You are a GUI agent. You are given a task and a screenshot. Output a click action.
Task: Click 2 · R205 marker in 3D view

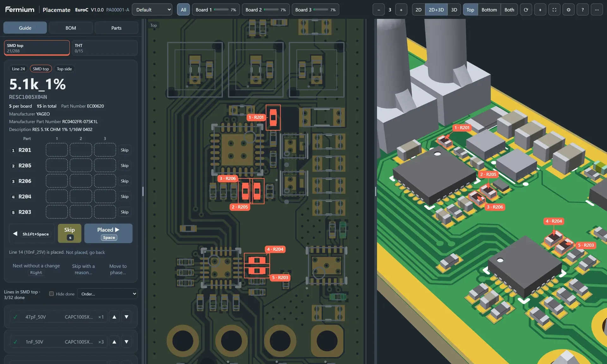click(x=488, y=174)
